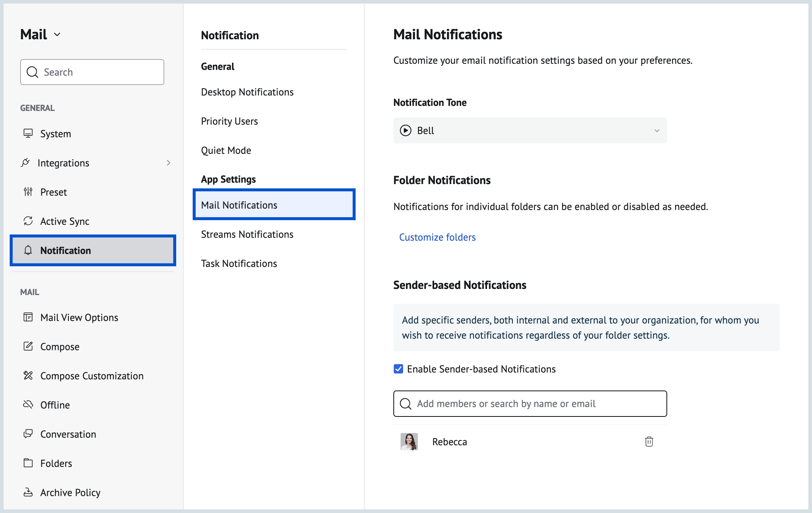812x513 pixels.
Task: Play the Bell notification tone preview
Action: pyautogui.click(x=405, y=130)
